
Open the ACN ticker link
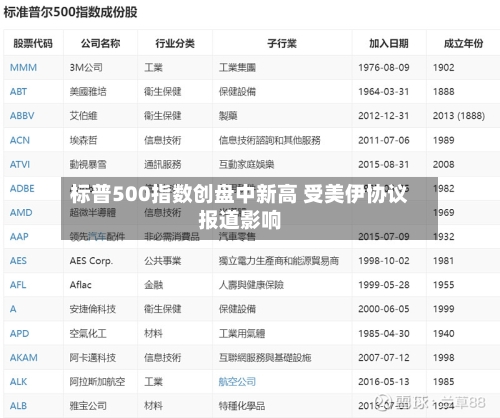[x=20, y=140]
